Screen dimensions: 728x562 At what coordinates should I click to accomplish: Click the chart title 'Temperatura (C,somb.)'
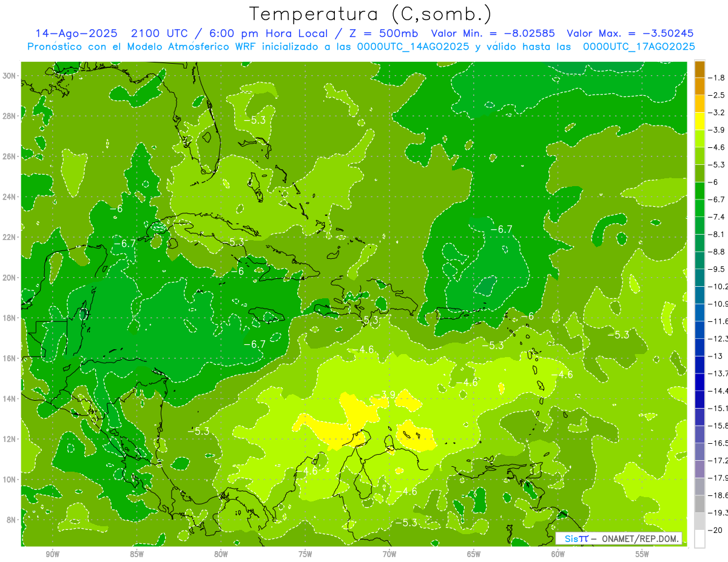[x=370, y=14]
